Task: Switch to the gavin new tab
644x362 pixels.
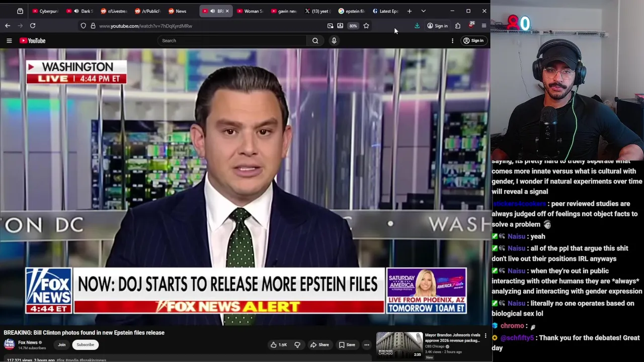Action: pos(284,11)
